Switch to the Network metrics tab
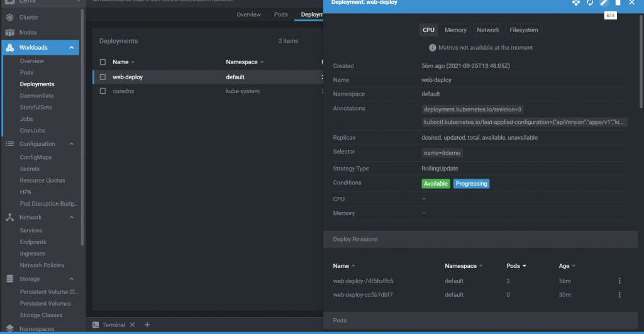 488,30
